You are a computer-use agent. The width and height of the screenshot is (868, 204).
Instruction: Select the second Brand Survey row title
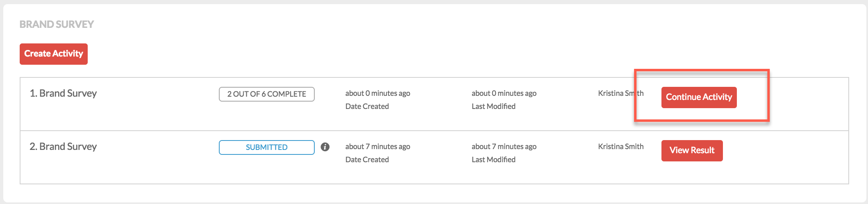click(x=63, y=147)
